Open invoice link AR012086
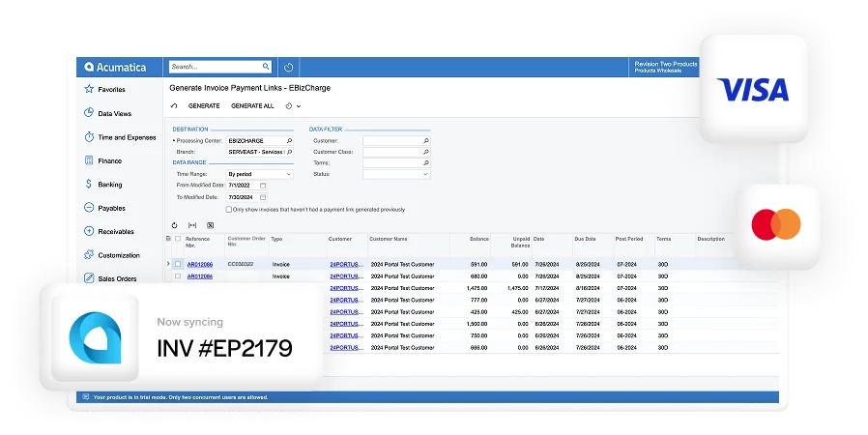868x435 pixels. click(200, 265)
